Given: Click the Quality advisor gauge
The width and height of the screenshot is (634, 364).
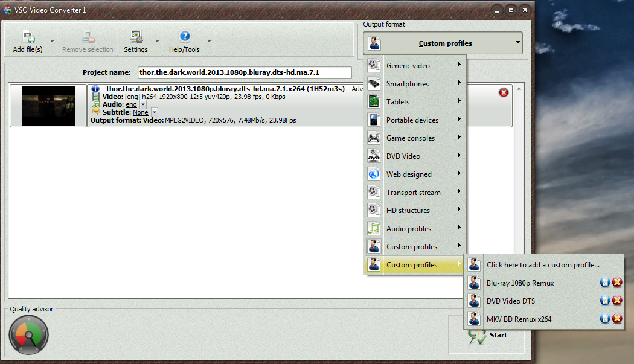Looking at the screenshot, I should coord(29,335).
